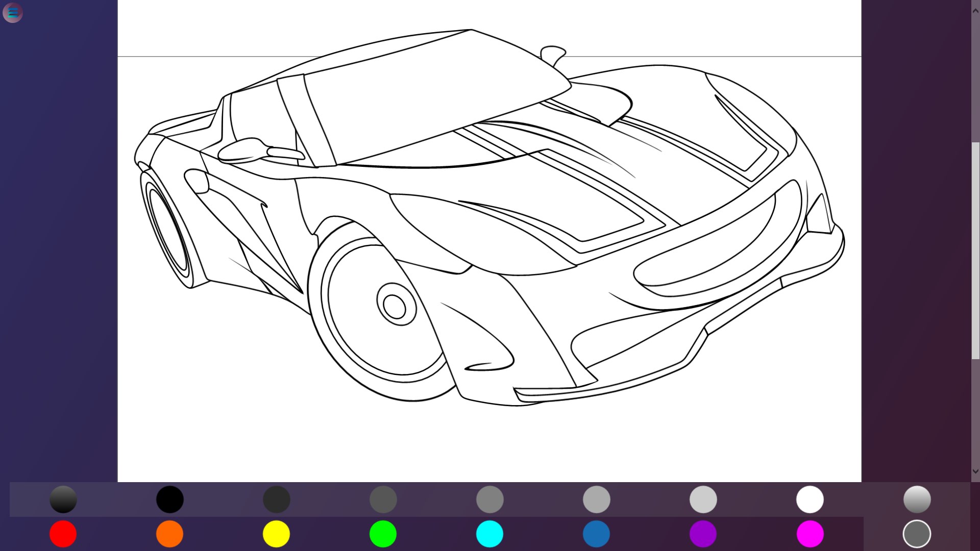Select the black gradient palette icon

point(63,499)
